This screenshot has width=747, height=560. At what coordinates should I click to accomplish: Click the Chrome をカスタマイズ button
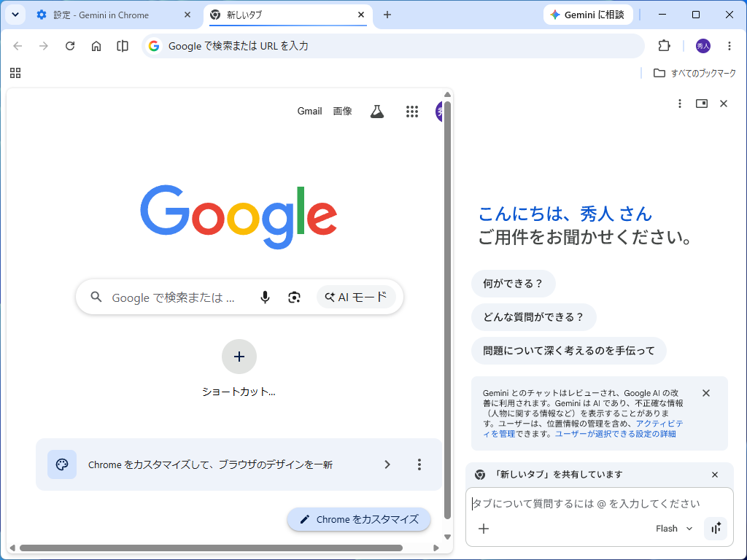pyautogui.click(x=359, y=519)
